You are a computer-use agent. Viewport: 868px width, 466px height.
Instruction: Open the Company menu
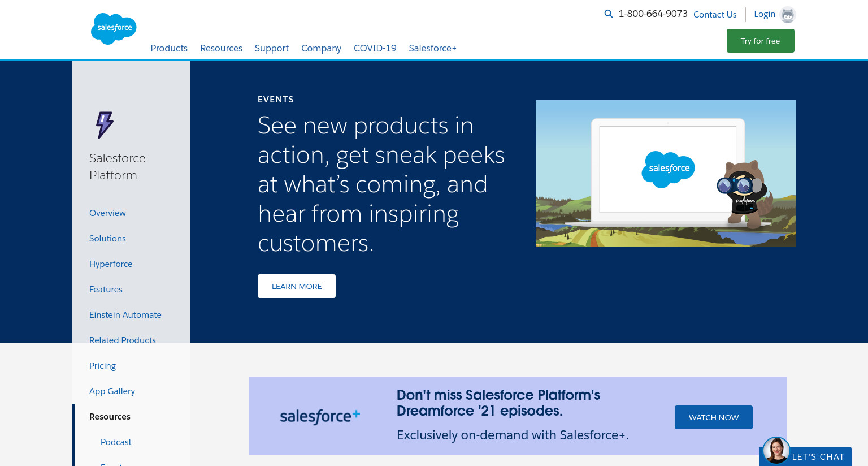(x=321, y=48)
